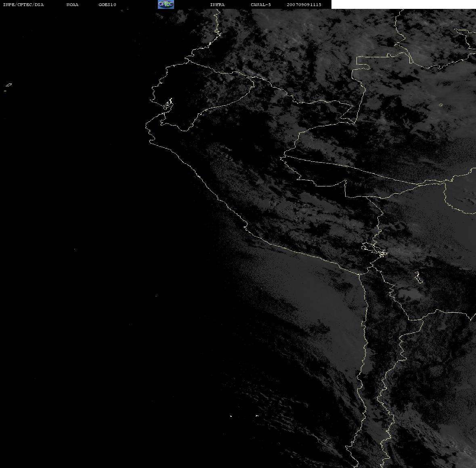The width and height of the screenshot is (476, 468).
Task: Click the GOES10 satellite label
Action: point(107,4)
